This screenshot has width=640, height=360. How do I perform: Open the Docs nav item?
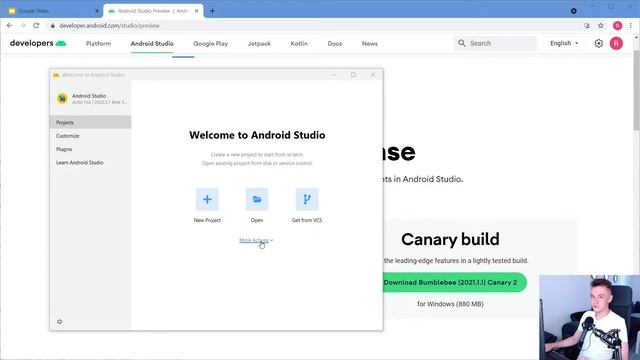pyautogui.click(x=335, y=44)
